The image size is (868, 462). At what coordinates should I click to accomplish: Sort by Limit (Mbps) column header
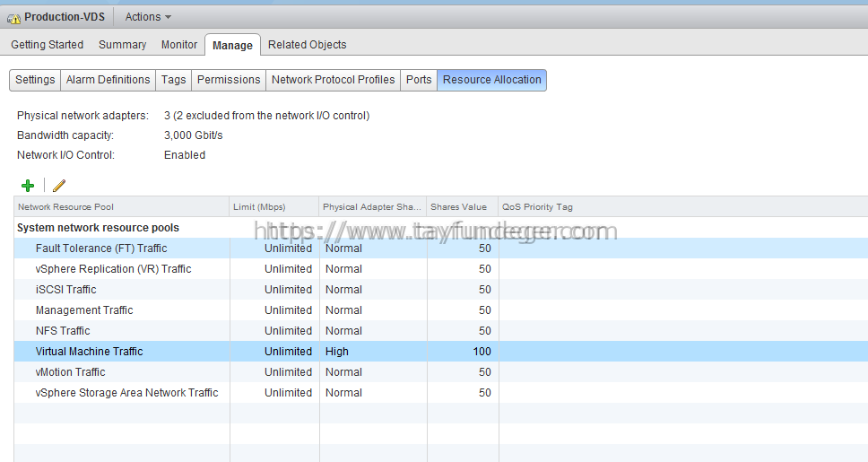274,206
